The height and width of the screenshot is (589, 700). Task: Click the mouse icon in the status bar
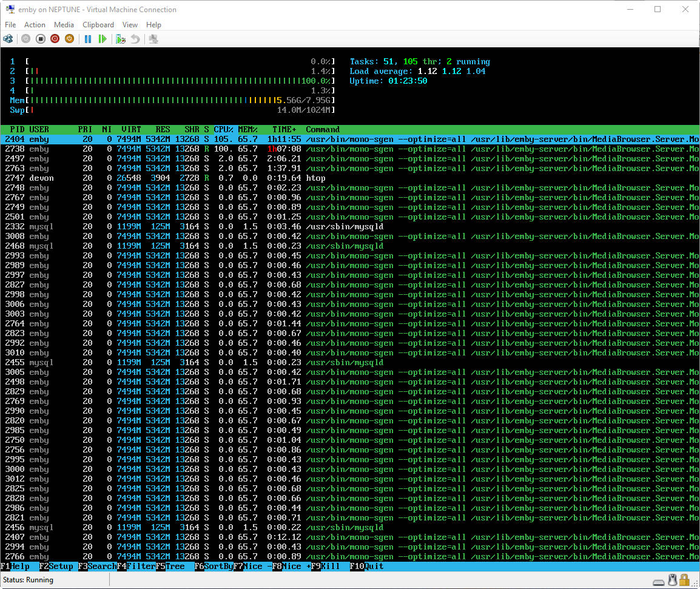point(672,580)
